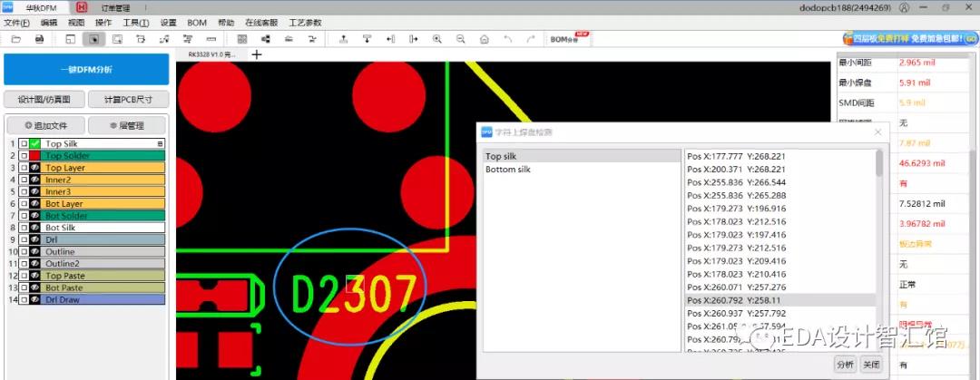Screen dimensions: 980x380
Task: Run 一键DFM分析 blue button
Action: pos(86,69)
